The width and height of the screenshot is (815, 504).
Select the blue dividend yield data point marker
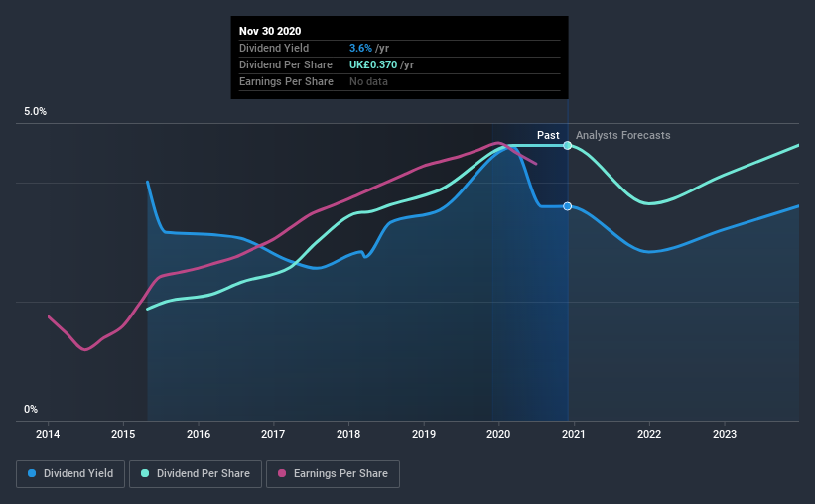(568, 206)
